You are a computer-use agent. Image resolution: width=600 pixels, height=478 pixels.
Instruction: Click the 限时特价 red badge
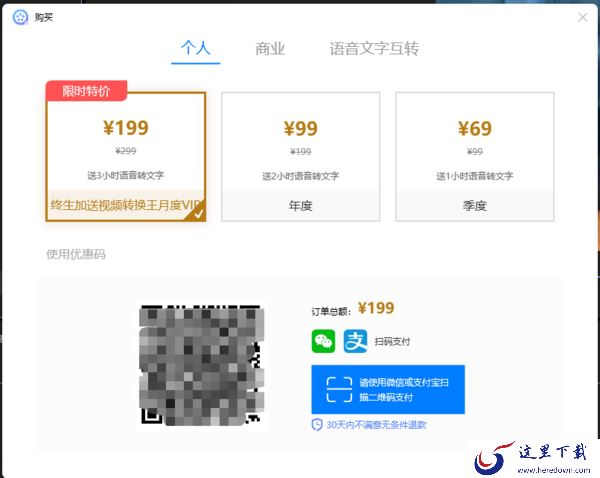tap(86, 91)
